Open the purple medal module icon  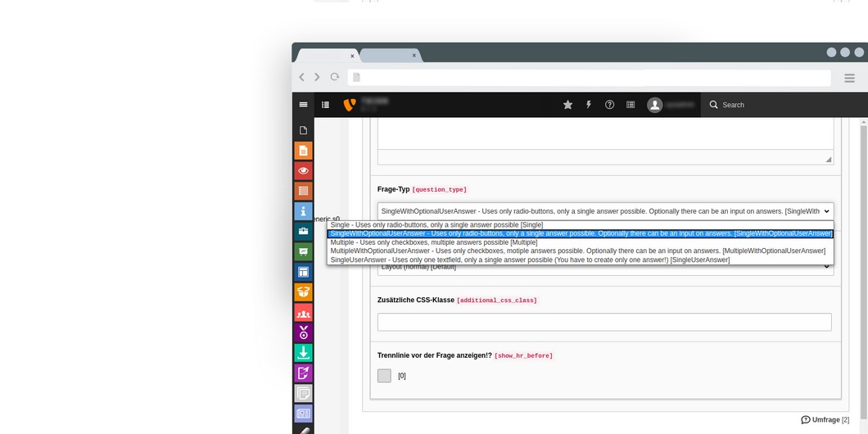[303, 332]
